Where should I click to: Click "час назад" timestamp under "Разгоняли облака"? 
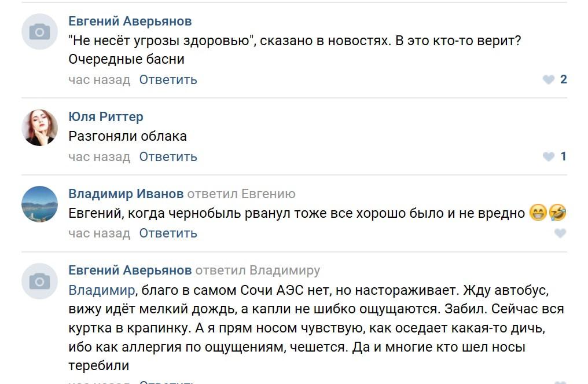click(x=99, y=156)
